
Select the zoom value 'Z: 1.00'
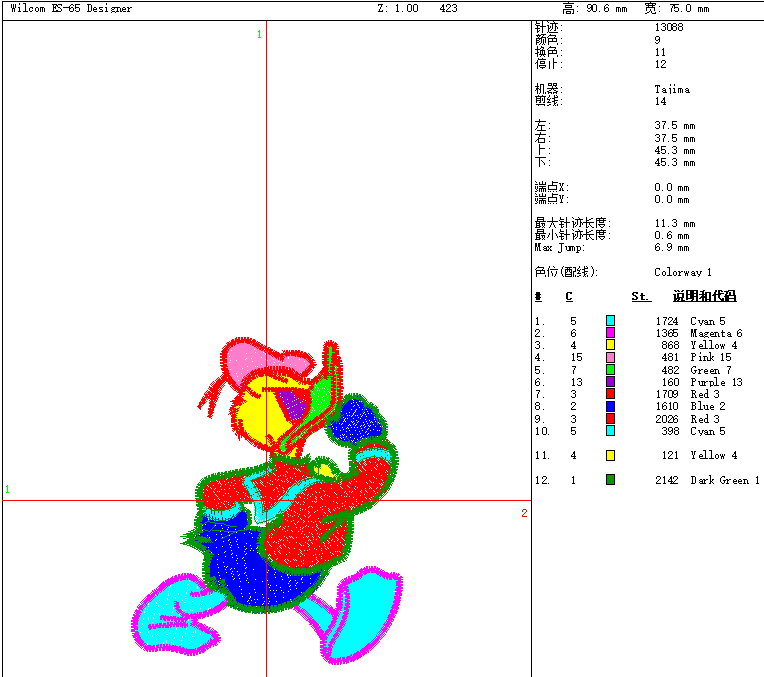click(x=398, y=8)
